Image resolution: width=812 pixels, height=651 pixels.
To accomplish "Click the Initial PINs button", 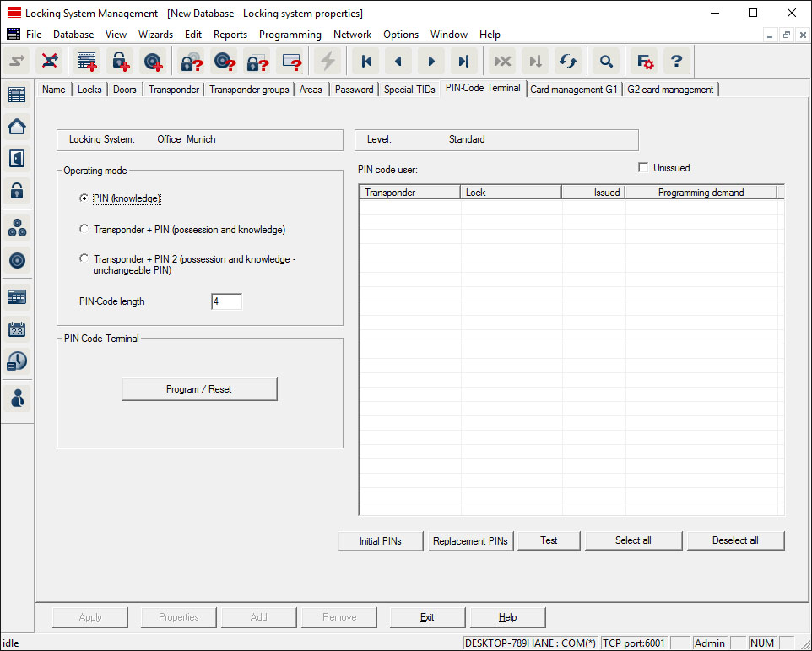I will pos(380,541).
